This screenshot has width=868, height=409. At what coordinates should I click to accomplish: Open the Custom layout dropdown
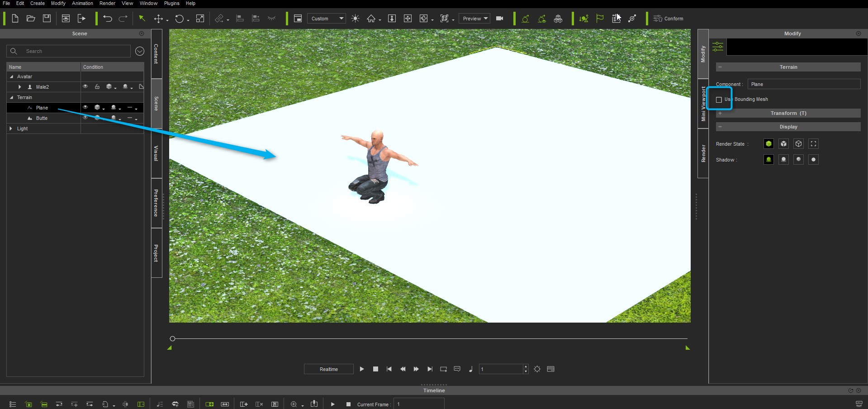(x=327, y=19)
